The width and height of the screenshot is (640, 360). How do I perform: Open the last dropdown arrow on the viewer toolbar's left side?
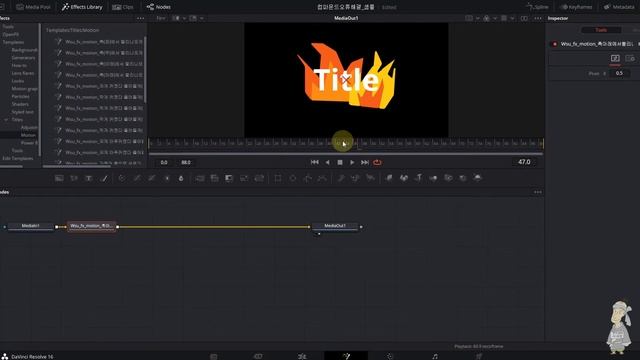coord(201,18)
